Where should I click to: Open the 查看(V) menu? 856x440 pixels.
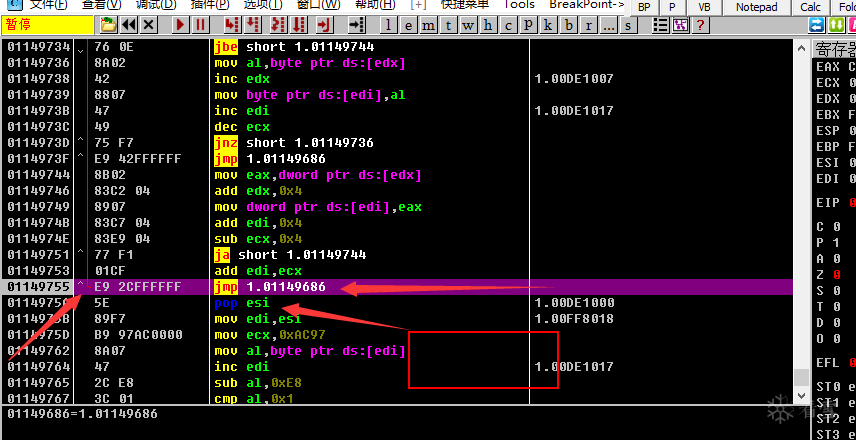102,5
